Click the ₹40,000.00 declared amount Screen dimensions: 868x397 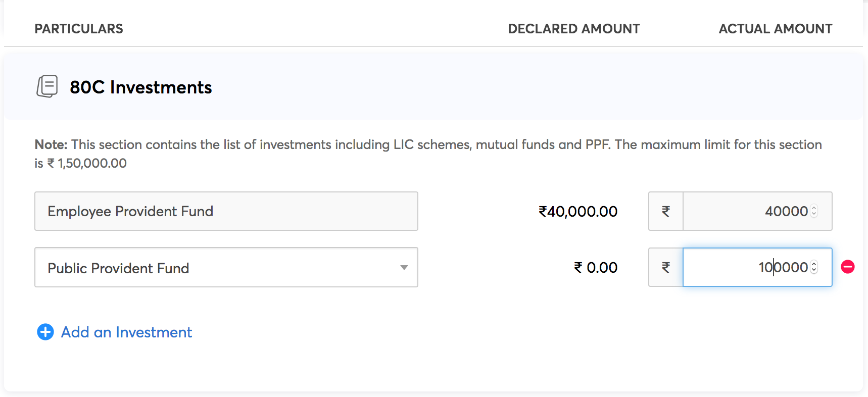click(x=577, y=211)
